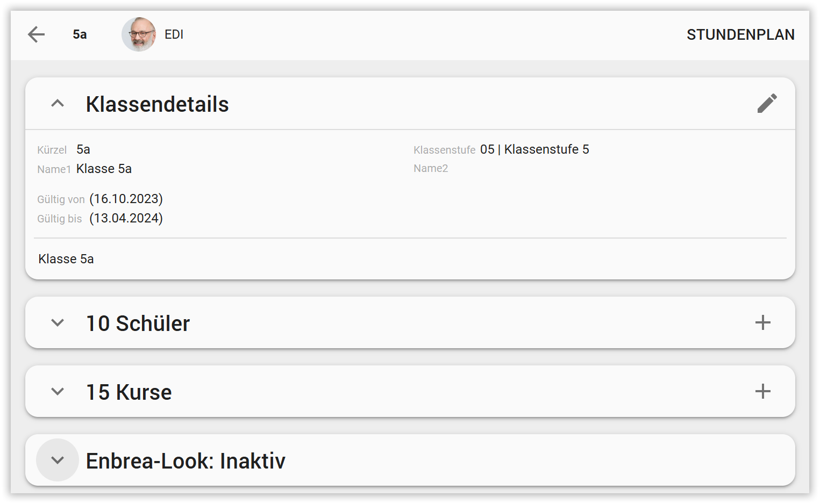Open the STUNDENPLAN view
The image size is (820, 504).
[740, 34]
